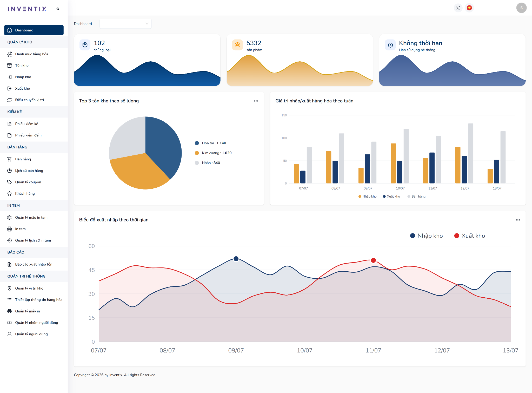Click the Quản lý coupon tag icon
Image resolution: width=532 pixels, height=393 pixels.
[9, 182]
